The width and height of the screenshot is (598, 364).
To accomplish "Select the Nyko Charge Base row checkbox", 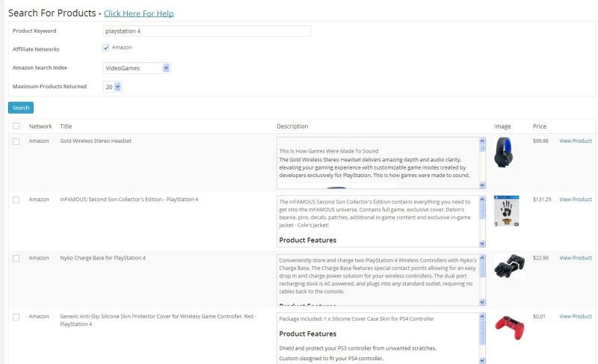I will [16, 259].
